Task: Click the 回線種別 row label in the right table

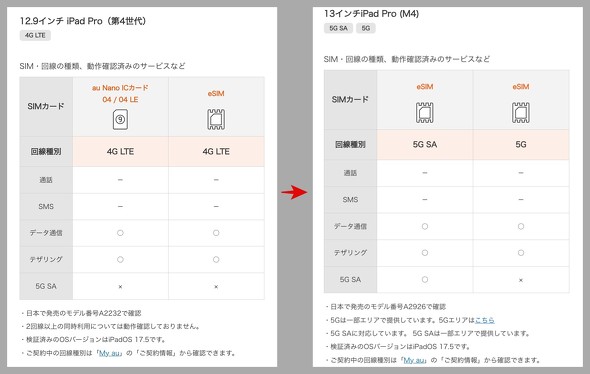Action: click(x=350, y=144)
